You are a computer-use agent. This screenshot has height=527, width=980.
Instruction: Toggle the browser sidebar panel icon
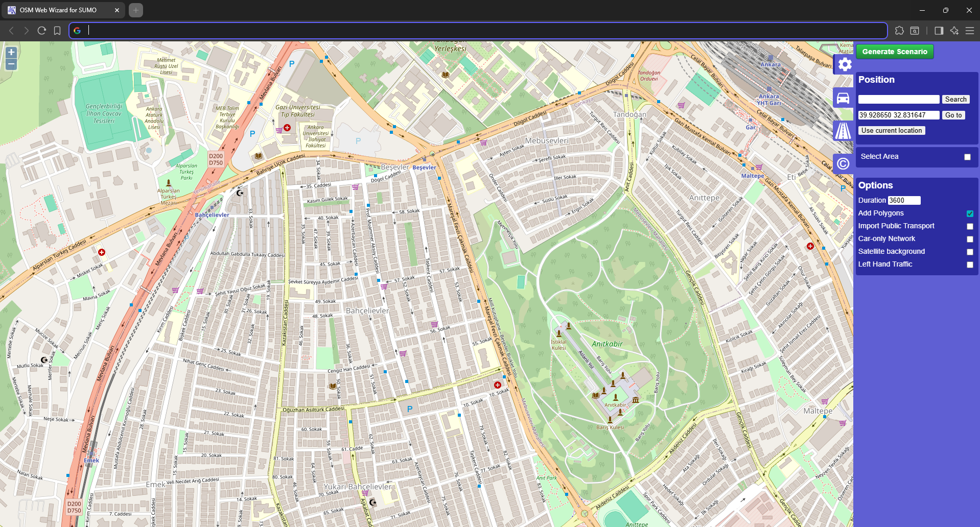coord(939,31)
